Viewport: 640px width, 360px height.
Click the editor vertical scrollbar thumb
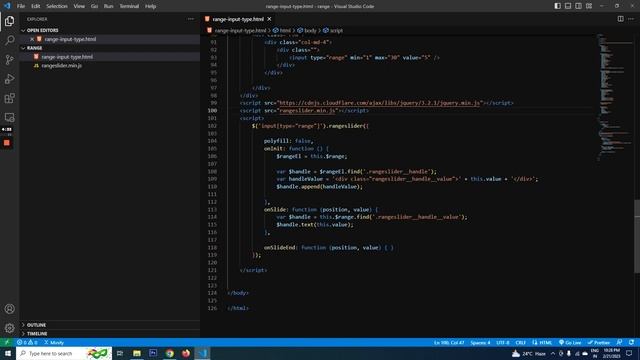pyautogui.click(x=637, y=237)
